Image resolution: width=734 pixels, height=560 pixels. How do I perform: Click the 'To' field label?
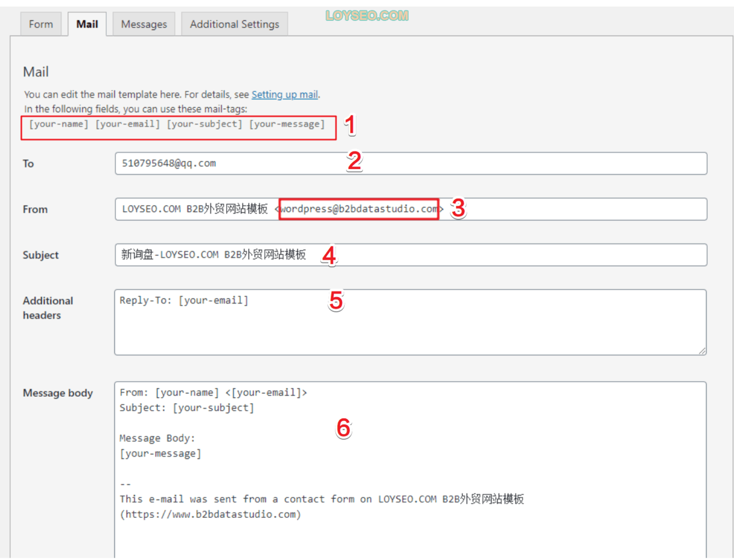point(28,164)
